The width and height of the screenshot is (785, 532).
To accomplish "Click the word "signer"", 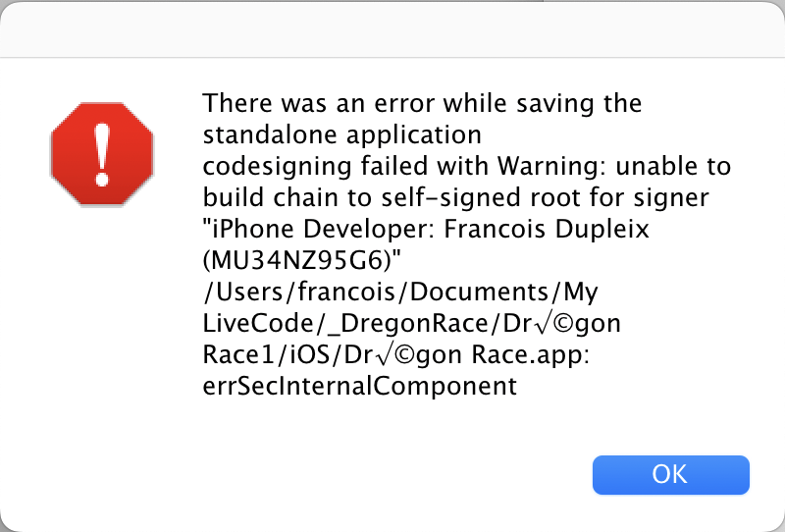I will tap(674, 198).
